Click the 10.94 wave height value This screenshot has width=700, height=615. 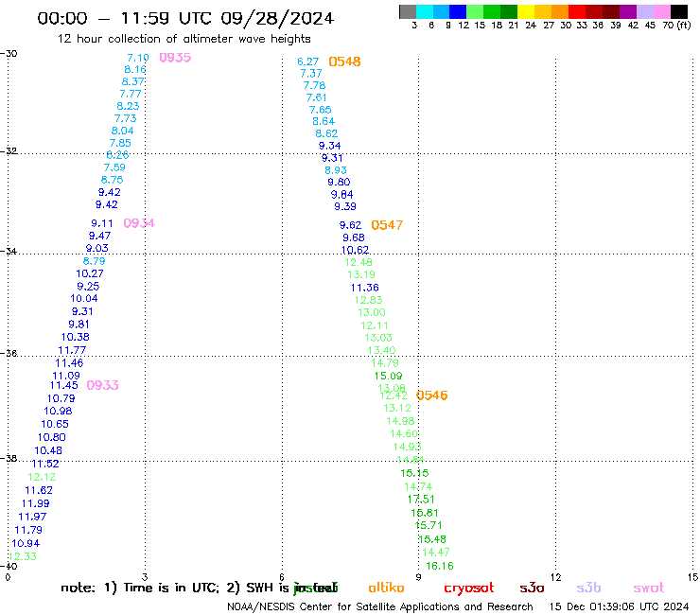coord(26,543)
